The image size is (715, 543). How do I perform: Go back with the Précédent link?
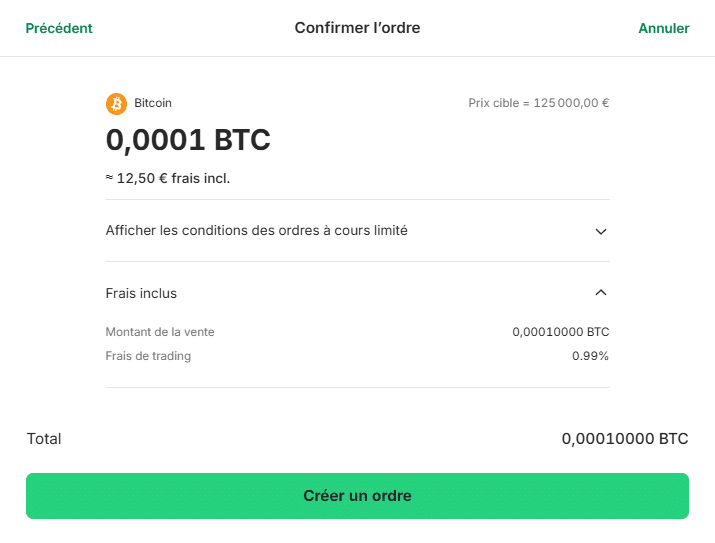click(59, 28)
